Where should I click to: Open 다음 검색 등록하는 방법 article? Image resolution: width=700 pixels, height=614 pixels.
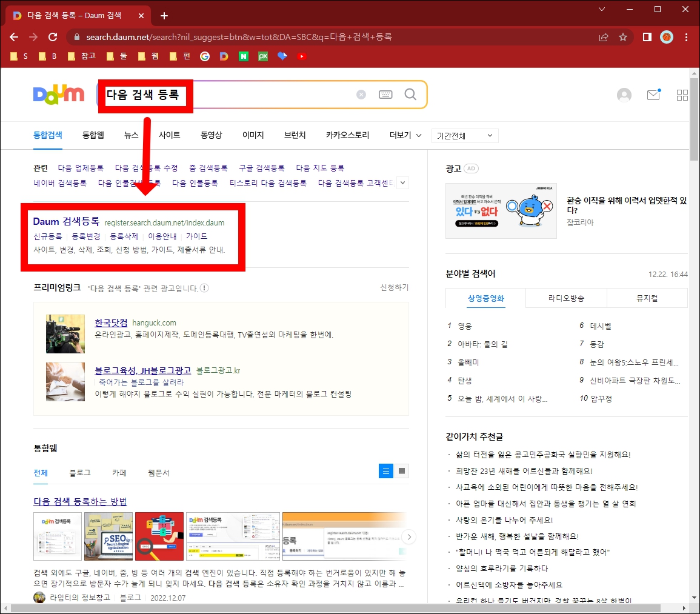[81, 501]
